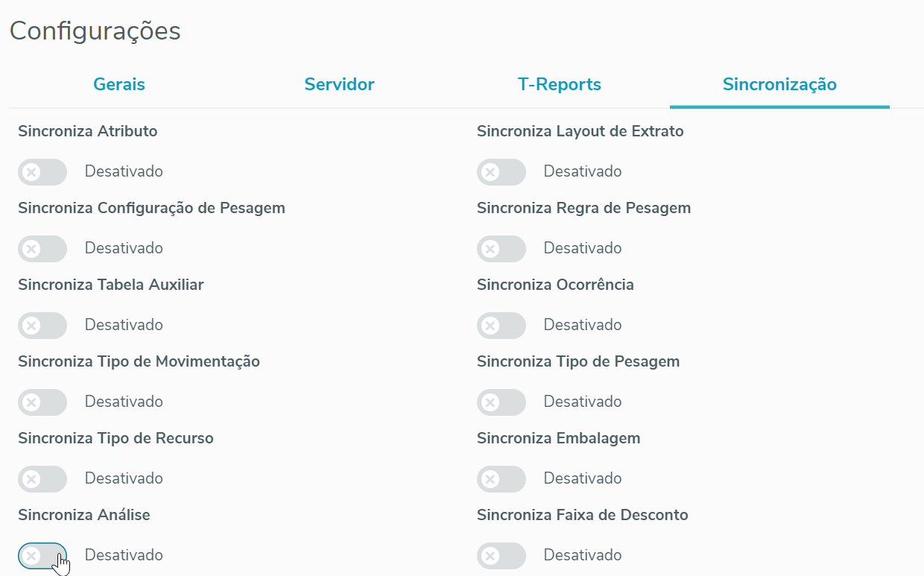Go to the T-Reports tab
Viewport: 924px width, 576px height.
(560, 84)
